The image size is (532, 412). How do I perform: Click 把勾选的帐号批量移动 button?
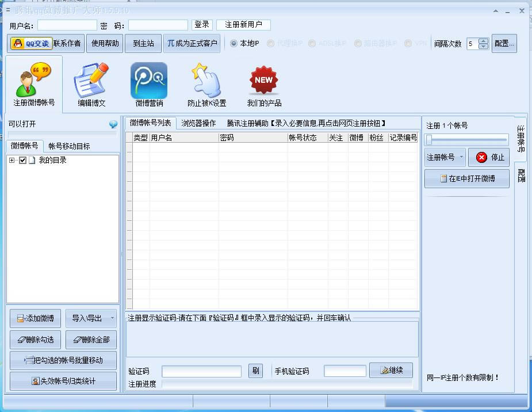tap(63, 360)
